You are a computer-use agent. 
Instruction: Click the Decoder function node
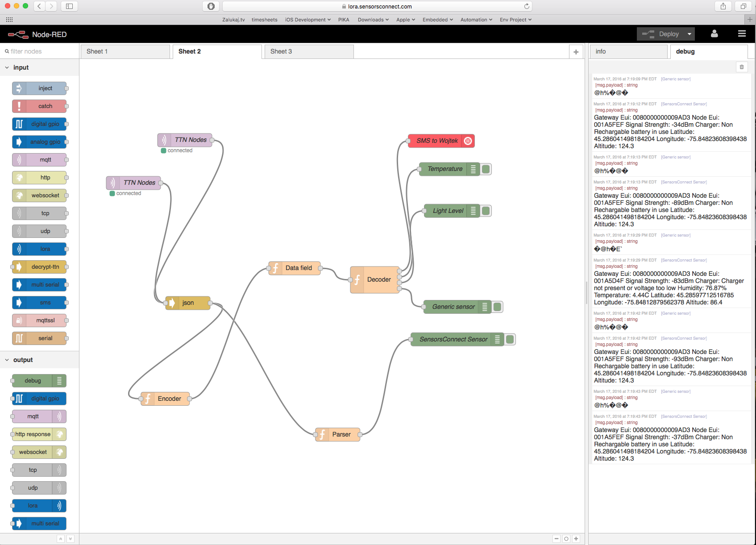(375, 280)
